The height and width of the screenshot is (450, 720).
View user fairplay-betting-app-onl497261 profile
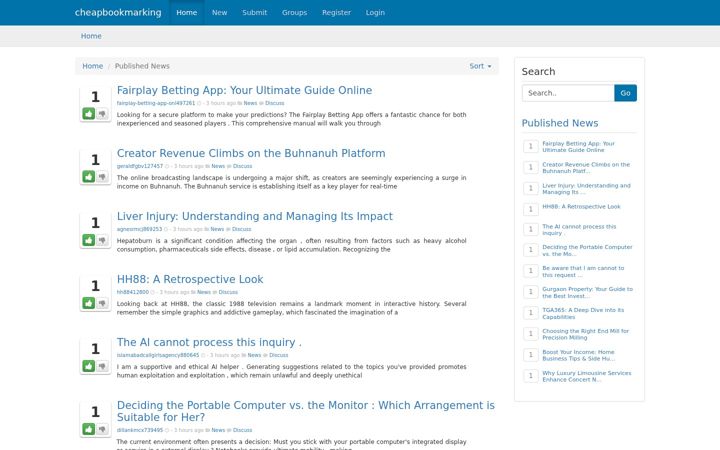pyautogui.click(x=156, y=103)
